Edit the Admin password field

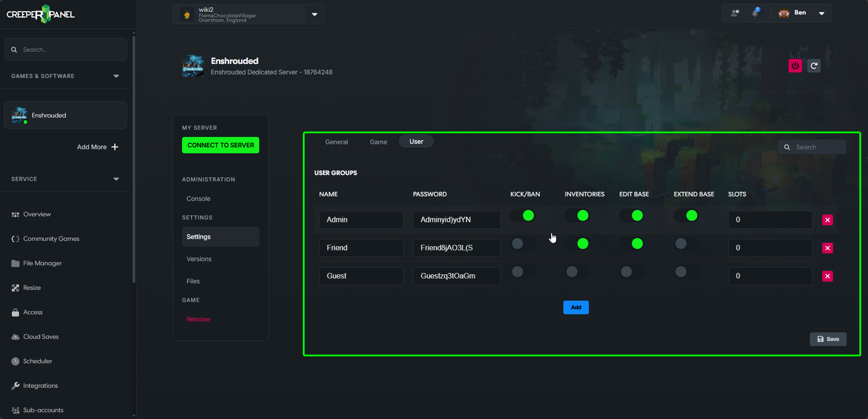coord(457,220)
